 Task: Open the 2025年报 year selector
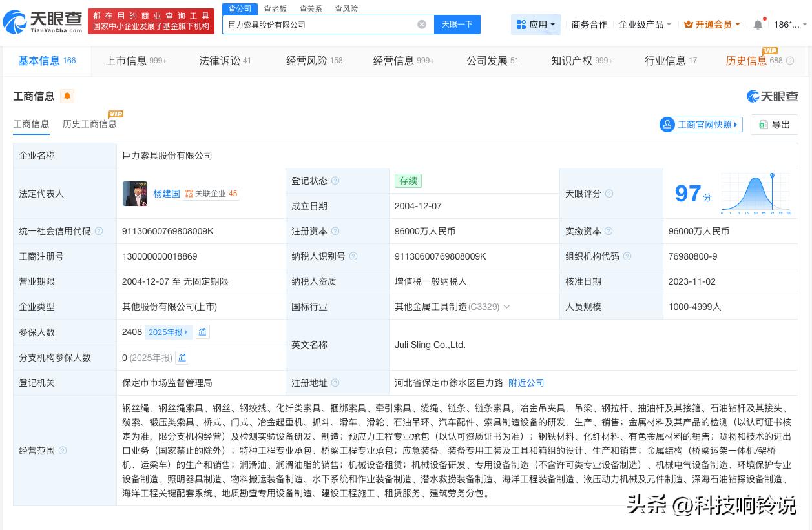169,332
